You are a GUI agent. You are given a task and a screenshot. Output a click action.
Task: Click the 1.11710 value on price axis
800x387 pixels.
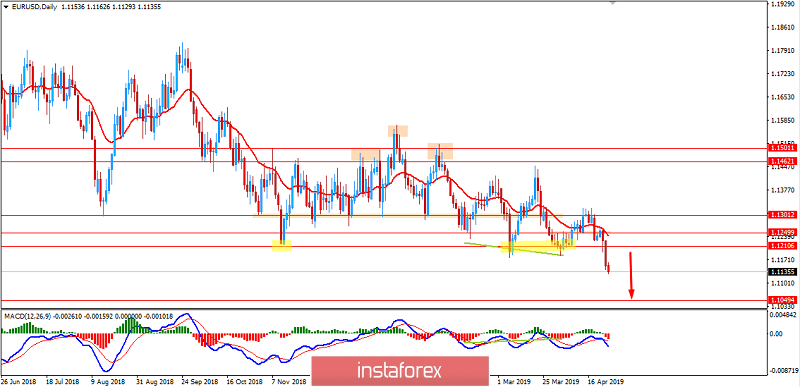click(x=784, y=260)
